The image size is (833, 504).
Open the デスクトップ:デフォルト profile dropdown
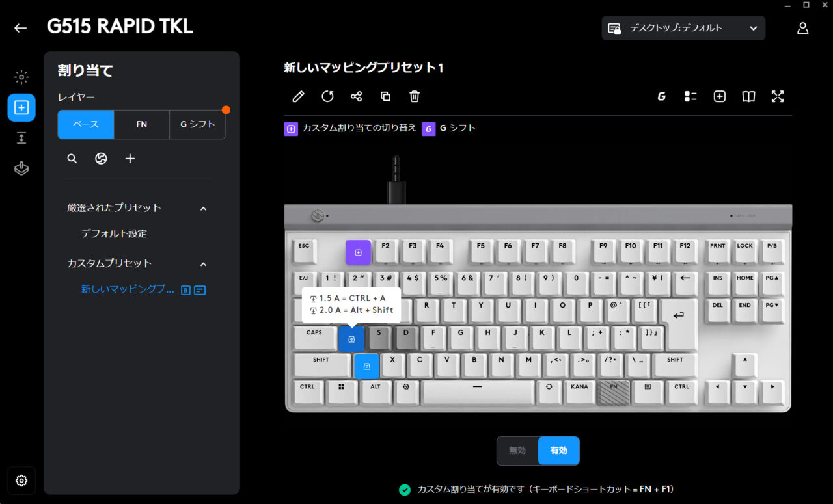683,28
